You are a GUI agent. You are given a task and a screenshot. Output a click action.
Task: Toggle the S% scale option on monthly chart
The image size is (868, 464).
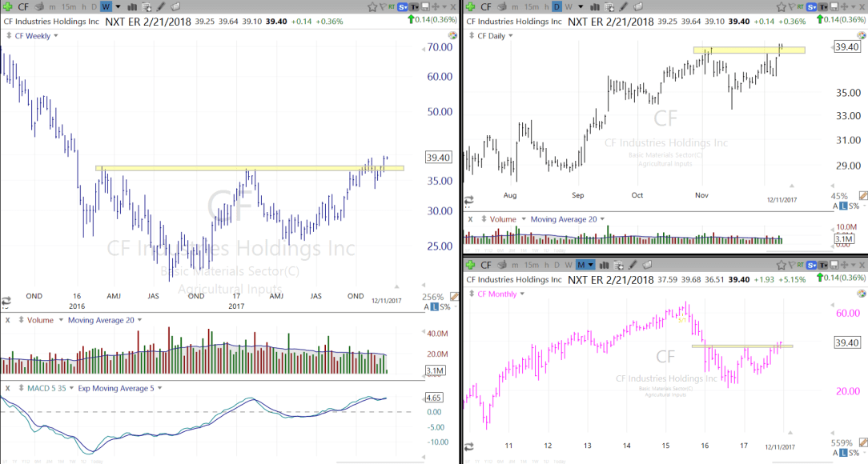854,454
